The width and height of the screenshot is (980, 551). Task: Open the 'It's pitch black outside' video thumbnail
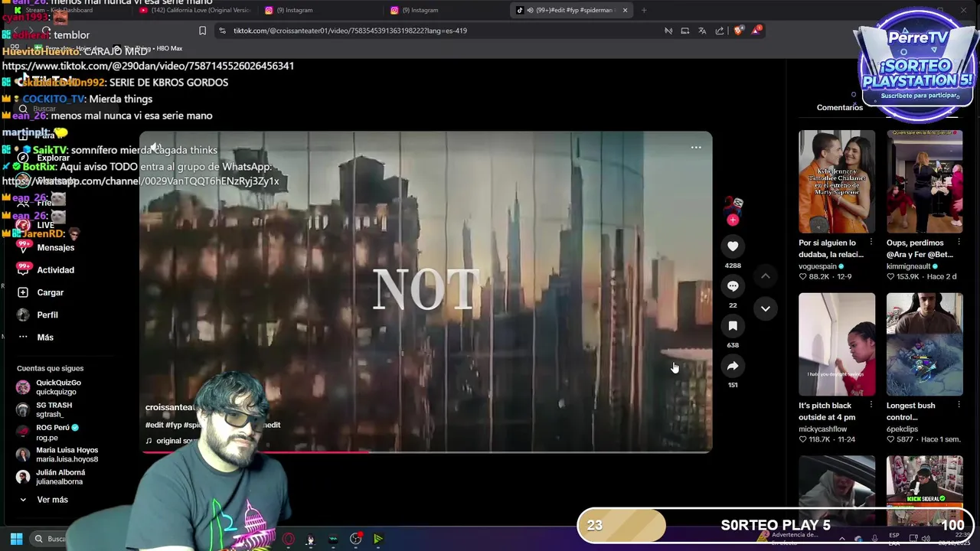tap(837, 344)
